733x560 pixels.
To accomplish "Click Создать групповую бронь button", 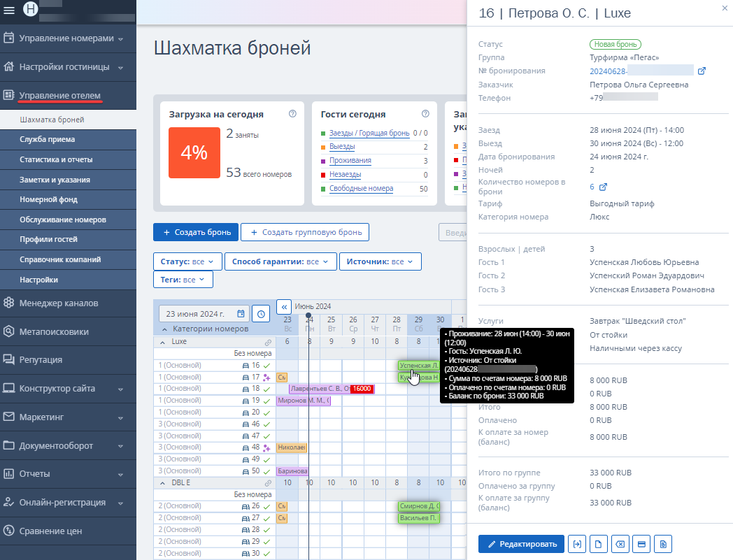I will click(x=305, y=232).
